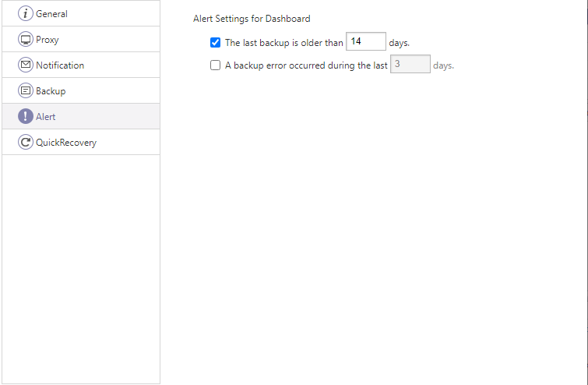Select the Notification tab label

[60, 65]
